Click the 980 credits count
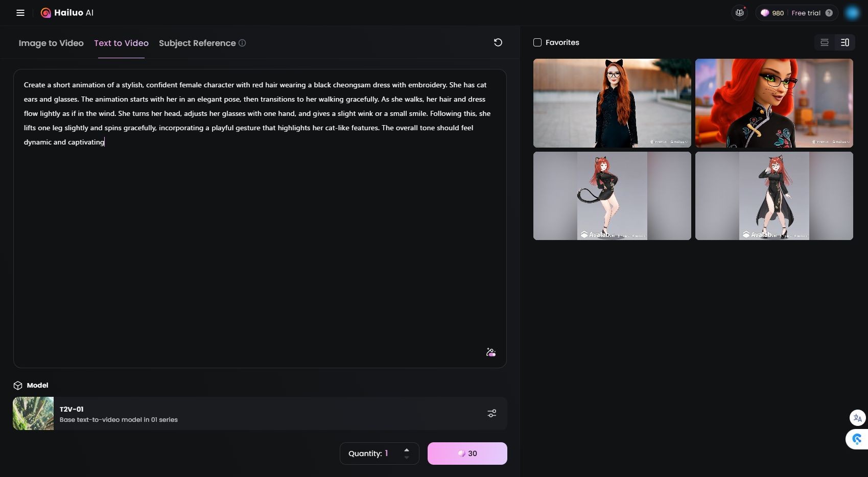 tap(778, 13)
